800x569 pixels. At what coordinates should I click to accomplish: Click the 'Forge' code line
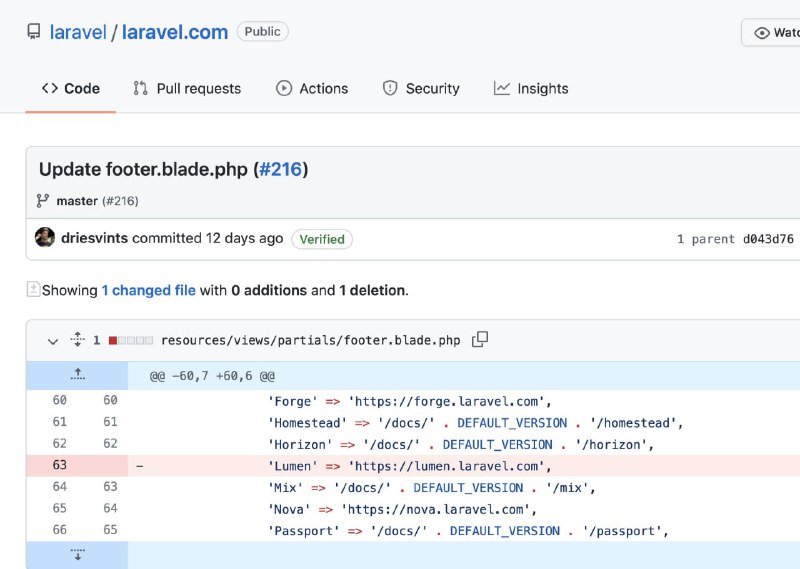[409, 402]
